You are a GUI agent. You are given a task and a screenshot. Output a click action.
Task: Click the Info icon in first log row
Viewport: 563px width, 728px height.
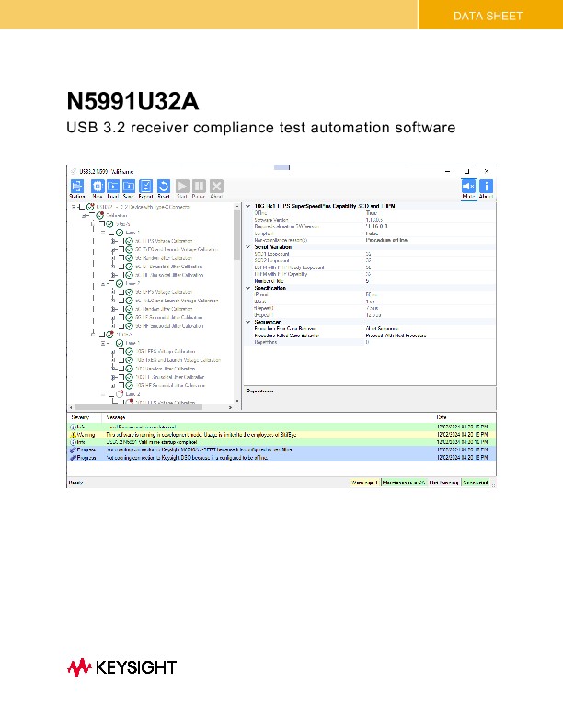73,427
